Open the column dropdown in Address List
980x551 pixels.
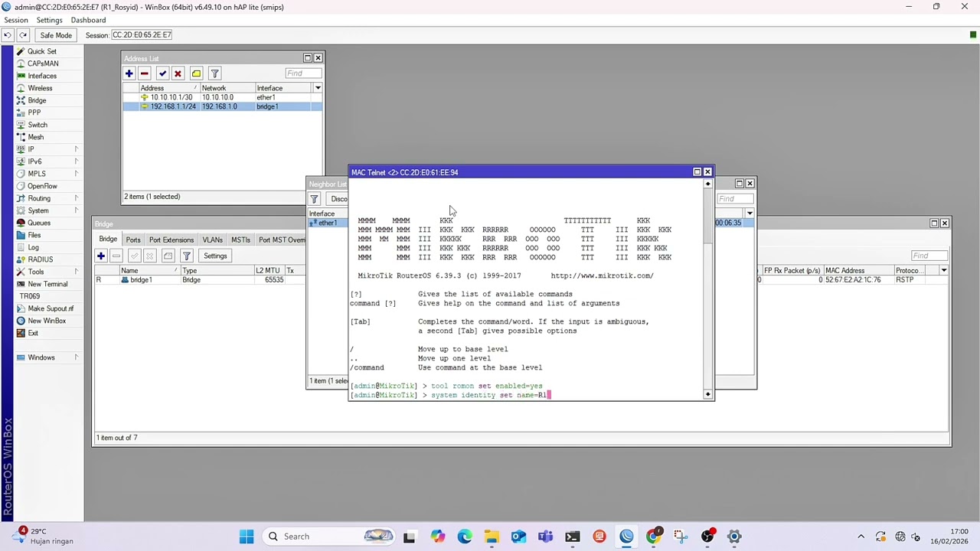tap(318, 88)
